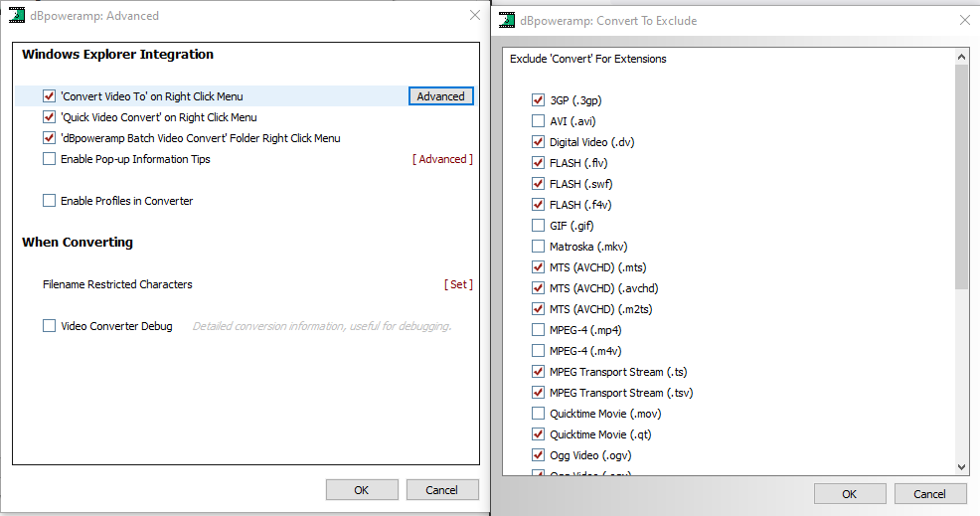The height and width of the screenshot is (516, 980).
Task: Uncheck 'Convert Video To' on Right Click Menu
Action: click(x=49, y=96)
